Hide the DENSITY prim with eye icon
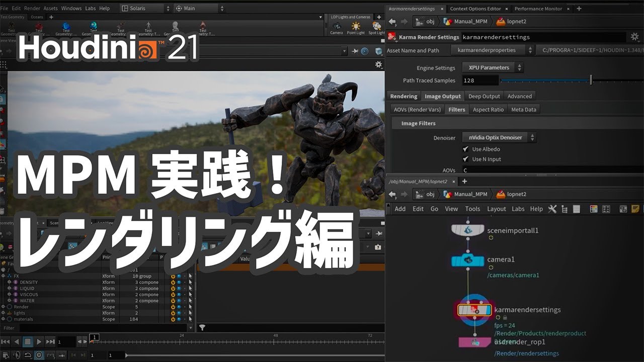This screenshot has height=362, width=644. [x=179, y=283]
